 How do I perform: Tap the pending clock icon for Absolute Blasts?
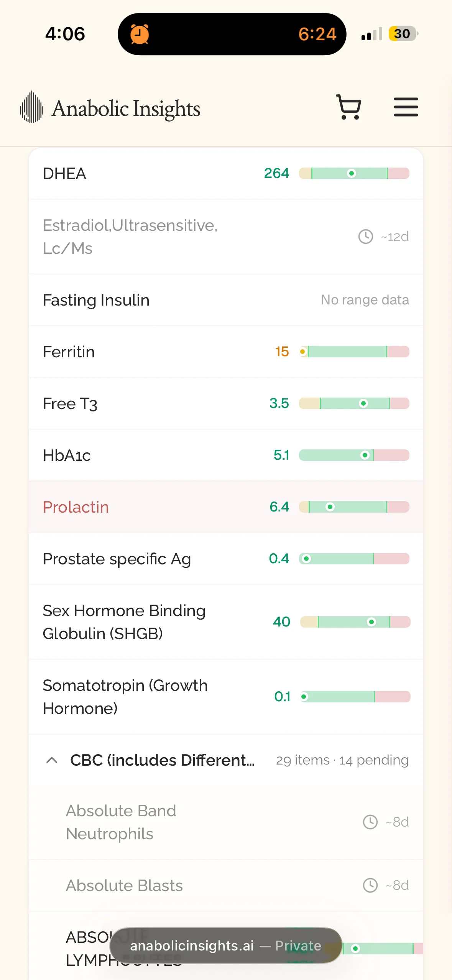tap(370, 885)
